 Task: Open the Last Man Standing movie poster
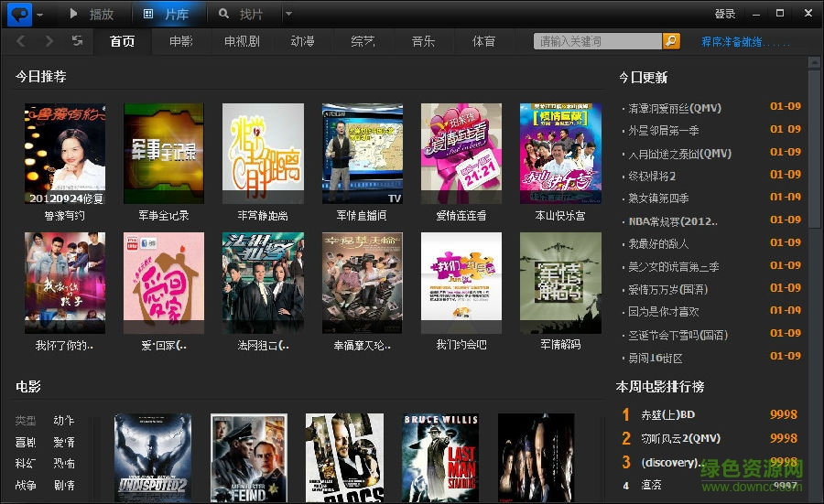click(440, 457)
